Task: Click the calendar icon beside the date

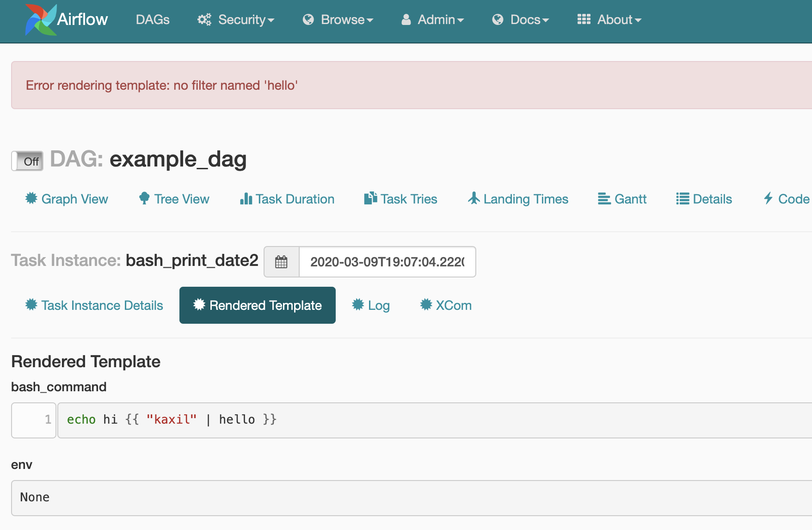Action: [281, 262]
